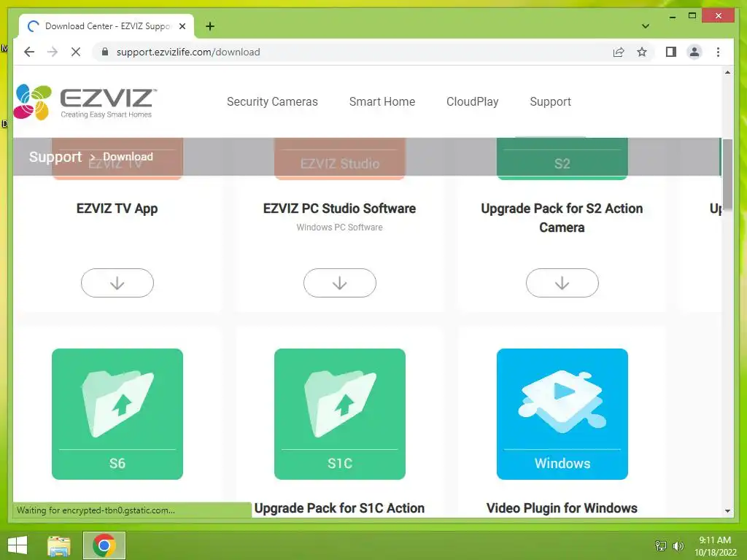Click the S2 tile

pos(562,158)
